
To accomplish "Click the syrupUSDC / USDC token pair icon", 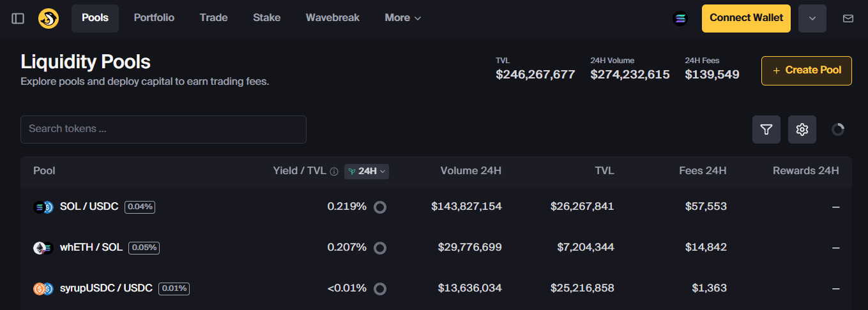I will point(43,289).
